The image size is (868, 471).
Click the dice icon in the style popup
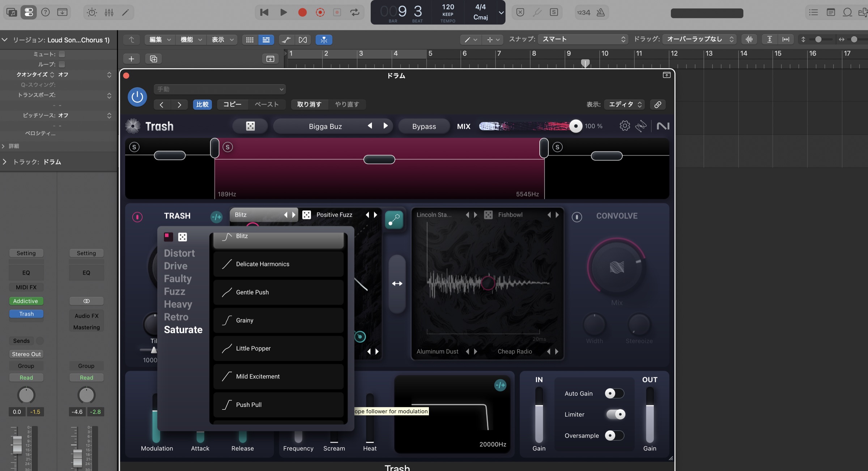tap(183, 237)
